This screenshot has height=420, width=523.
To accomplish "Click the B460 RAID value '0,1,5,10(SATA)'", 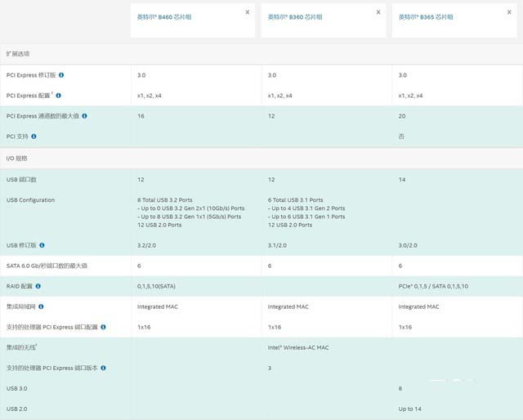I will [x=156, y=286].
